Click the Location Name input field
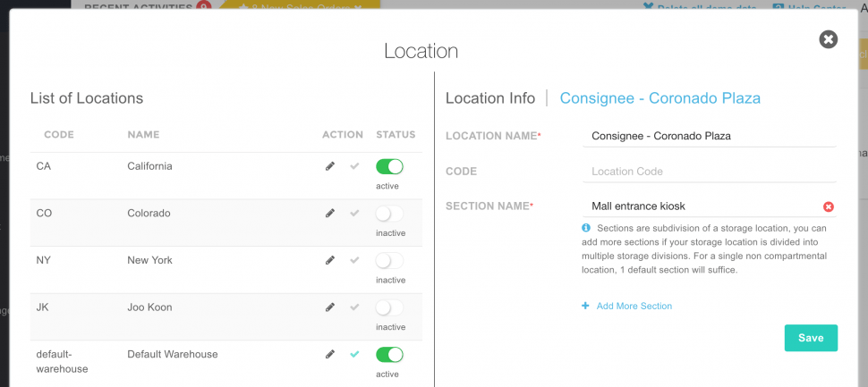This screenshot has height=387, width=868. click(709, 136)
